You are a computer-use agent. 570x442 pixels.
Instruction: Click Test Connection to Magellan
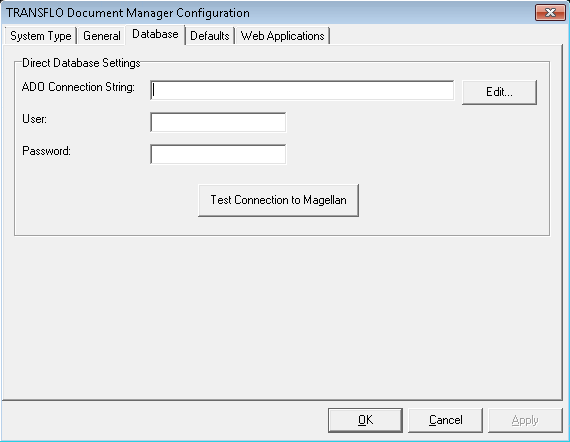point(278,200)
